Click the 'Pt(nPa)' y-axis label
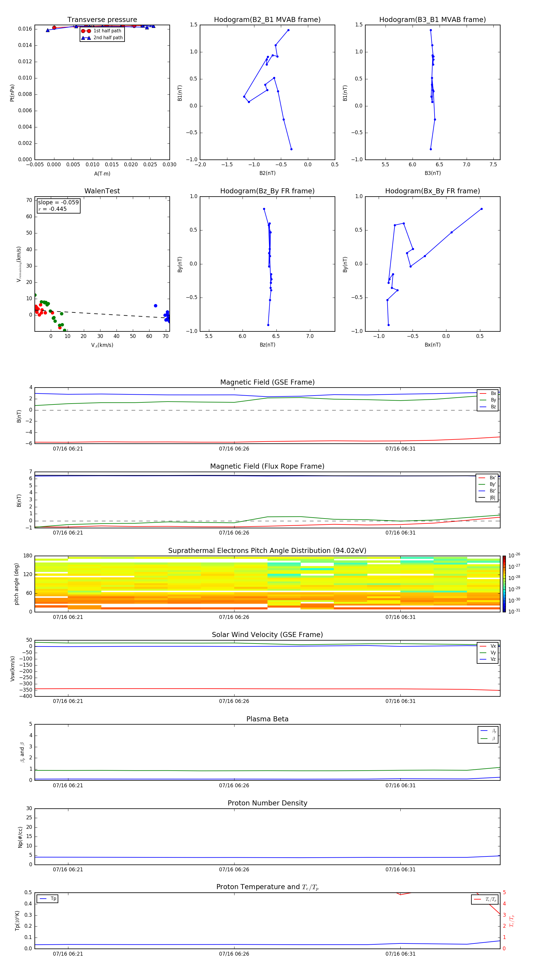The width and height of the screenshot is (535, 980). tap(12, 93)
